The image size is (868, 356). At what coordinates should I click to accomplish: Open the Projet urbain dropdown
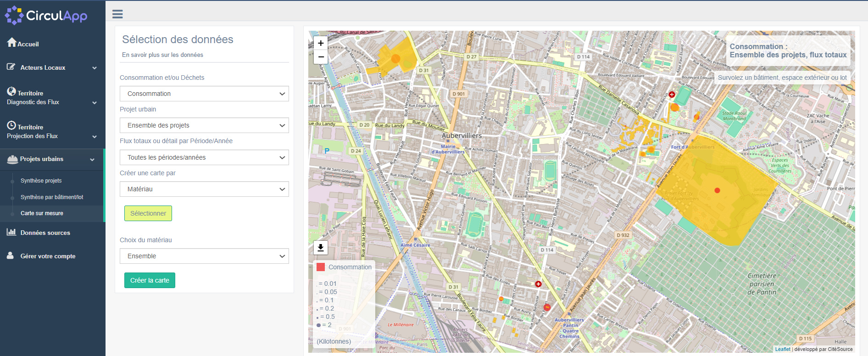(204, 125)
